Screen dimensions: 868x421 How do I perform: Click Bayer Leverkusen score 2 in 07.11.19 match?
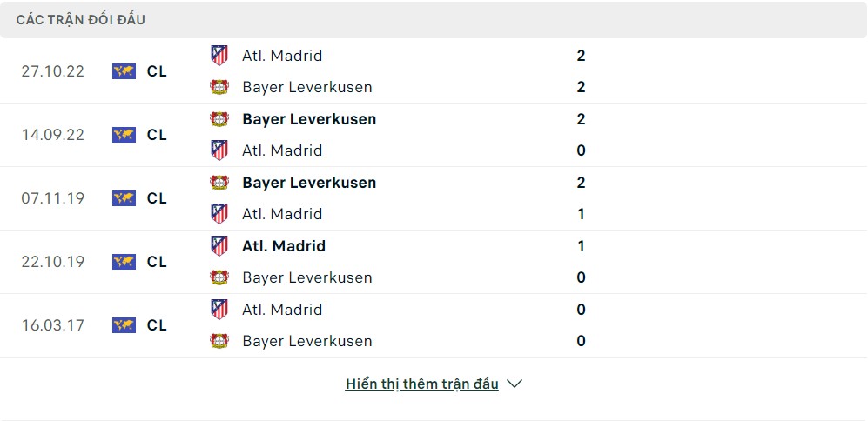pyautogui.click(x=581, y=183)
